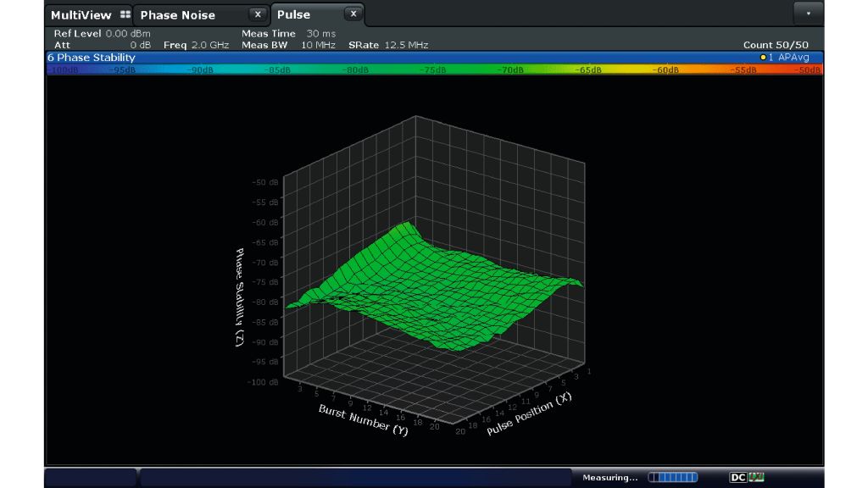This screenshot has width=868, height=488.
Task: Switch to the Phase Noise tab
Action: tap(178, 15)
